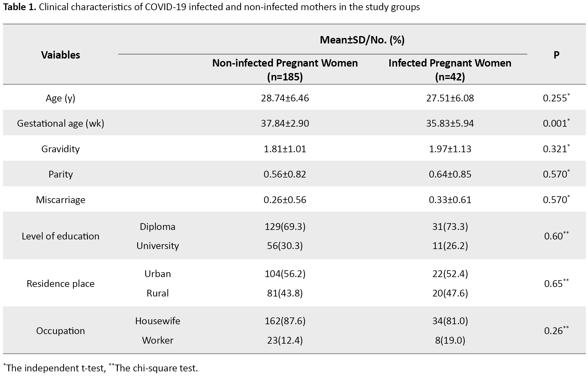
Task: Select the Residence place row label
Action: (60, 284)
